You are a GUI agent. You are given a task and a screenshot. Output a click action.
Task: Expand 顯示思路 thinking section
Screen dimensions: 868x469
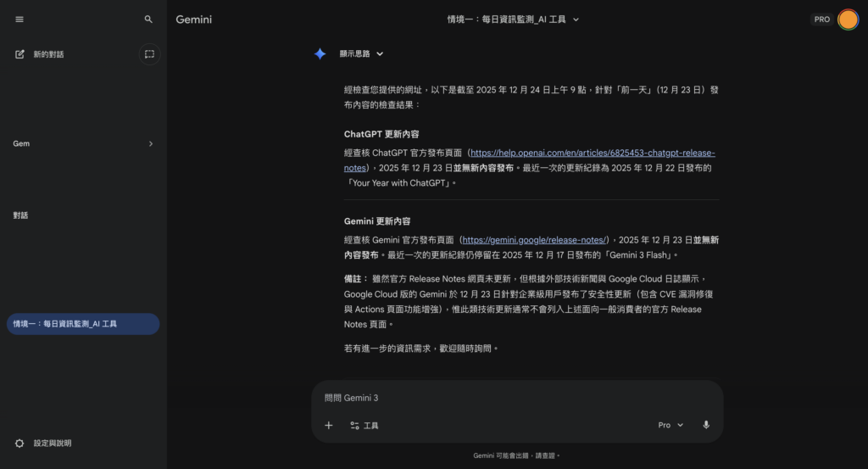[x=361, y=53]
